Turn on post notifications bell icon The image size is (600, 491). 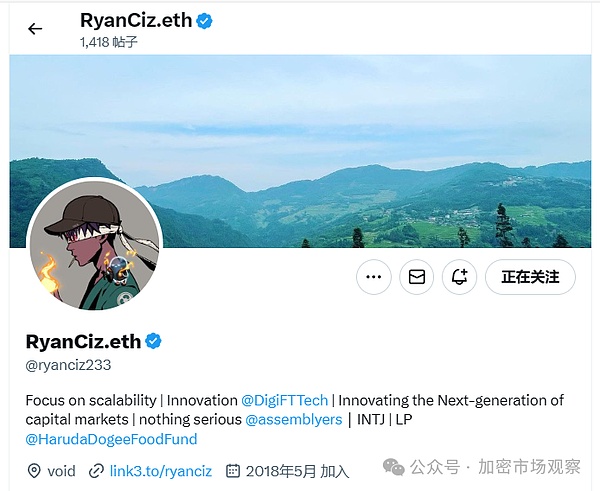pos(459,277)
